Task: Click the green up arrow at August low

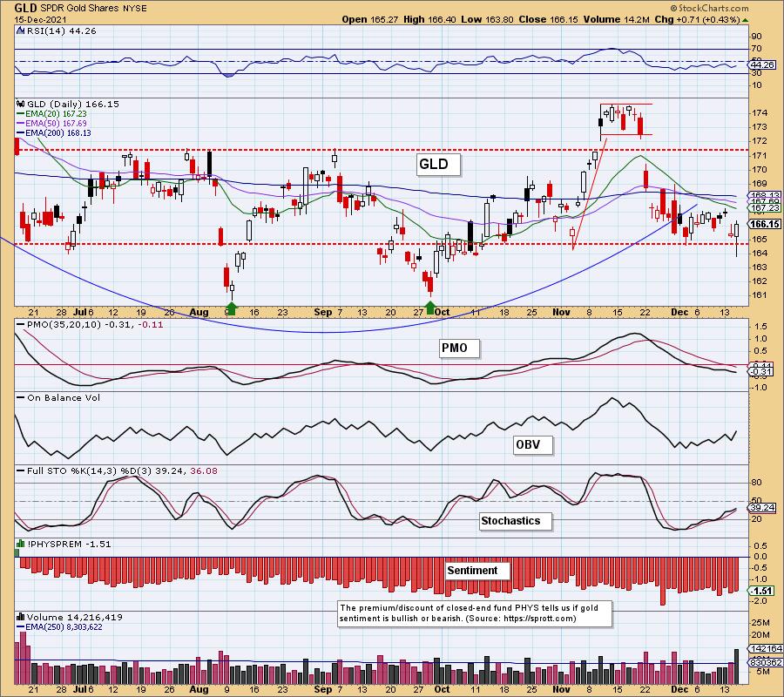Action: [232, 307]
